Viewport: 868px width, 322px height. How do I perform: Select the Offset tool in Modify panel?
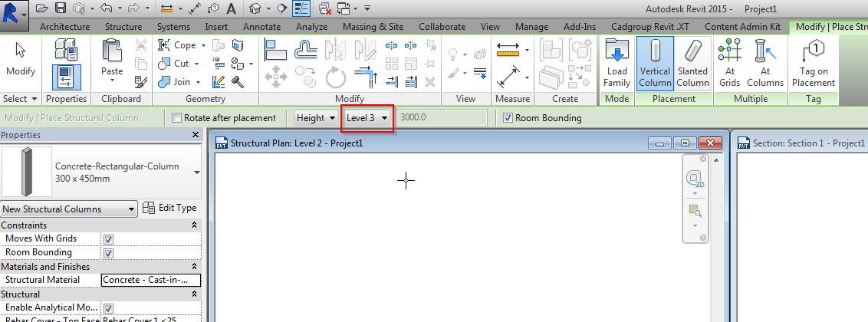click(306, 51)
